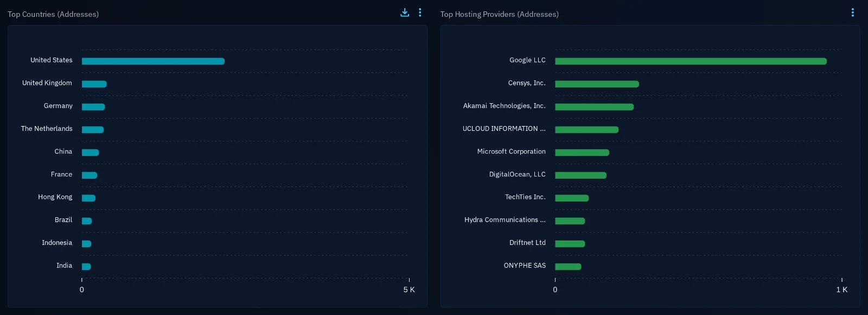Select the DigitalOcean, LLC label
868x315 pixels.
(517, 174)
